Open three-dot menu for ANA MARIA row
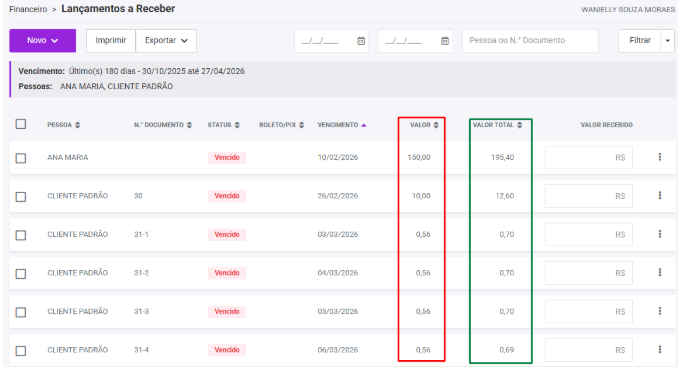 (x=660, y=157)
